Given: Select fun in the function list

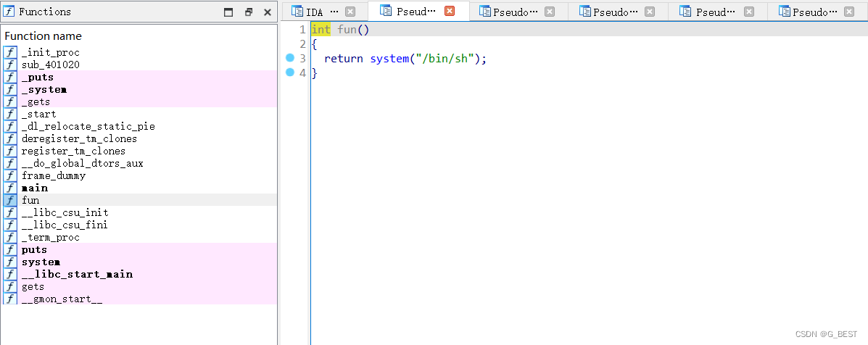Looking at the screenshot, I should (x=30, y=200).
